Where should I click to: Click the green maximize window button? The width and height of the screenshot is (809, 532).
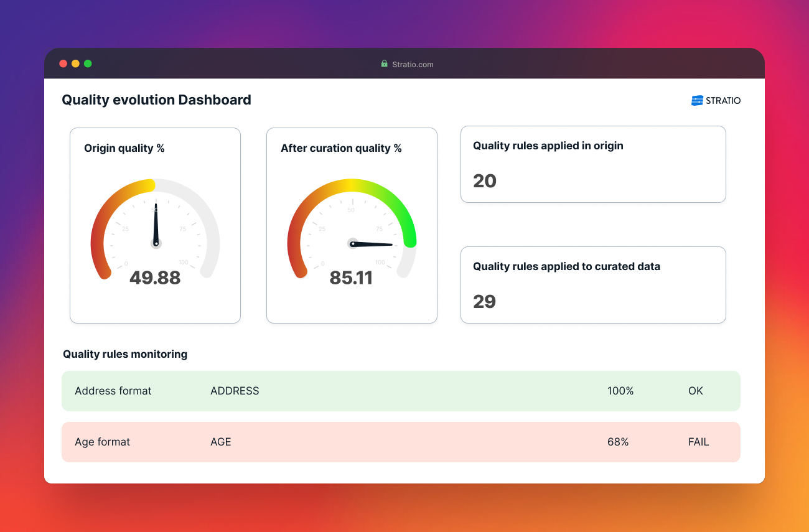[88, 63]
